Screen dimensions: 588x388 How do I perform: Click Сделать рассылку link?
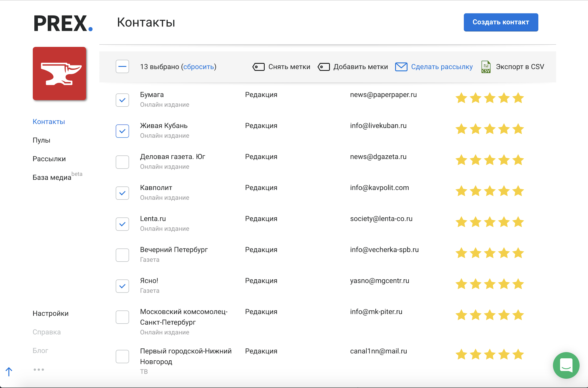442,67
